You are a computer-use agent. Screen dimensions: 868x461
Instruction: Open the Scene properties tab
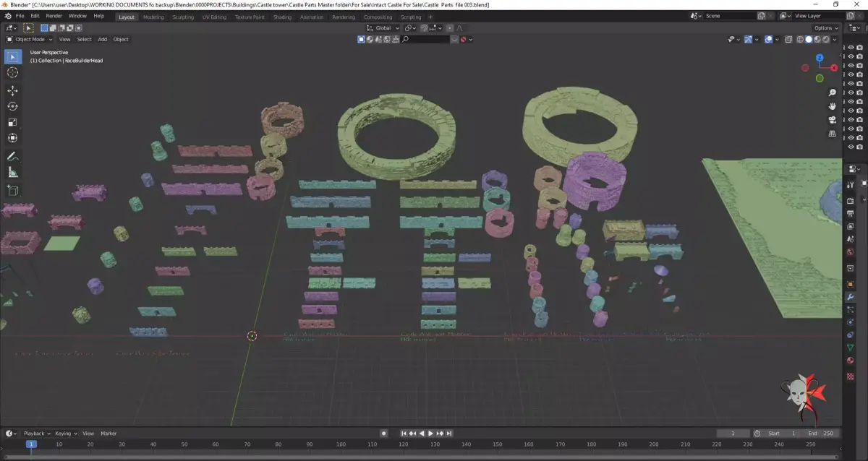tap(851, 239)
